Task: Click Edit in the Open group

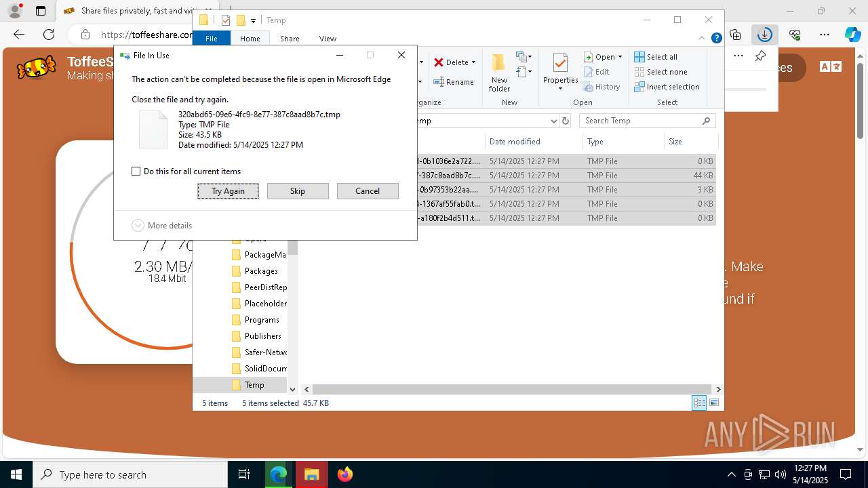Action: click(x=596, y=72)
